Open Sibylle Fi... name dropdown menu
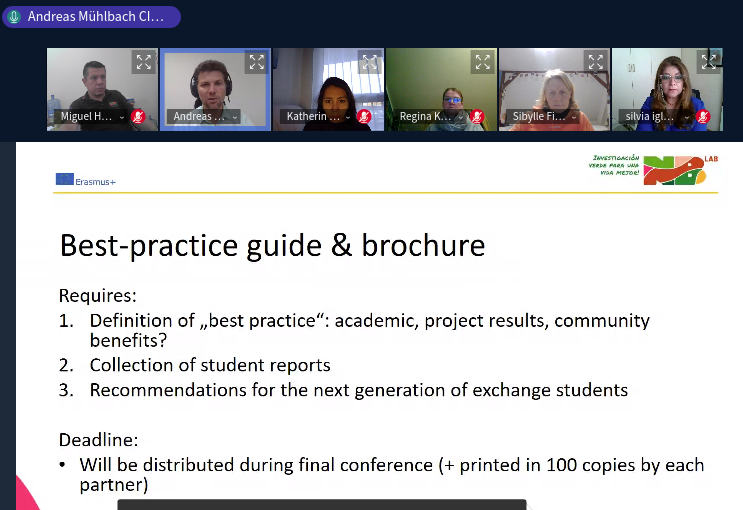 (543, 116)
